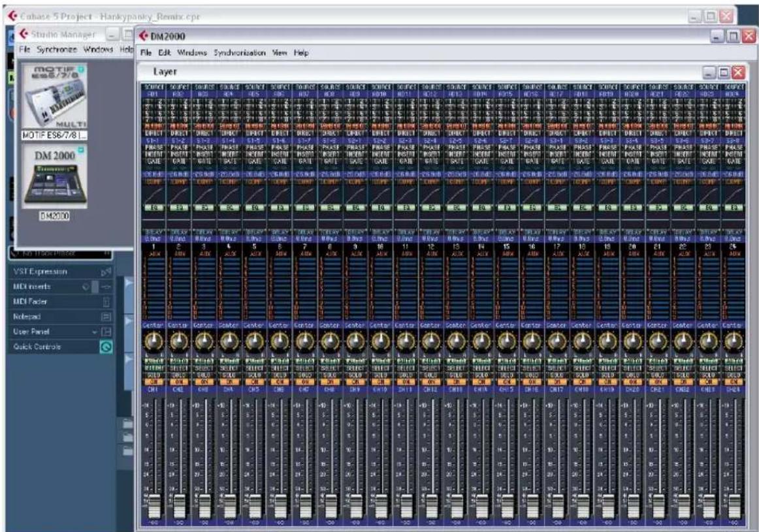Image resolution: width=759 pixels, height=532 pixels.
Task: Open the EQ curve display of channel 18
Action: tap(583, 194)
